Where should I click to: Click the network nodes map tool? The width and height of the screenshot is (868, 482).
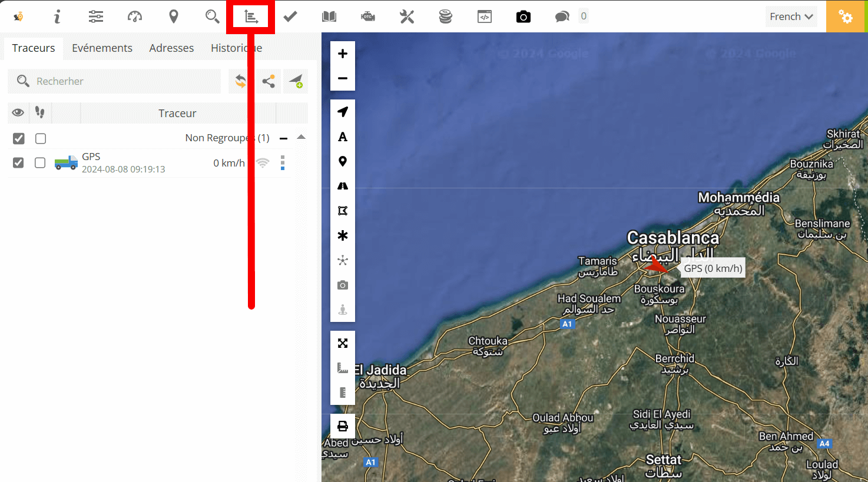coord(343,260)
